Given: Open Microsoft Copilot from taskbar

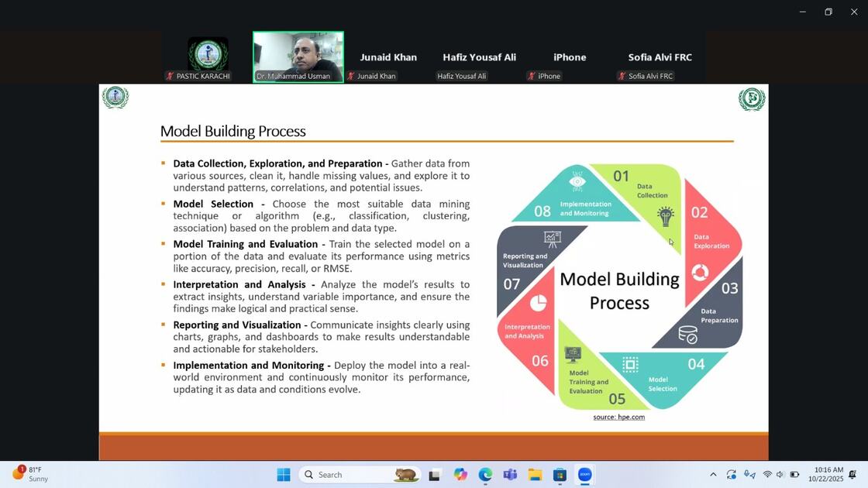Looking at the screenshot, I should pyautogui.click(x=460, y=475).
